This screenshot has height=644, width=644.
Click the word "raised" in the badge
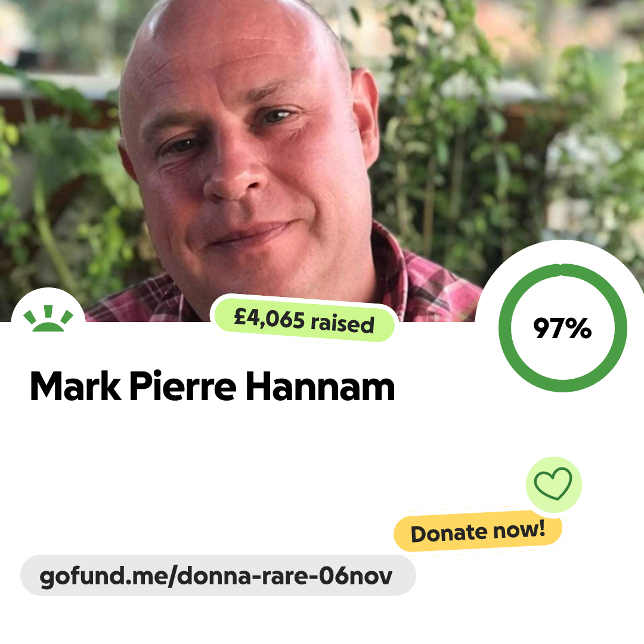pos(342,324)
